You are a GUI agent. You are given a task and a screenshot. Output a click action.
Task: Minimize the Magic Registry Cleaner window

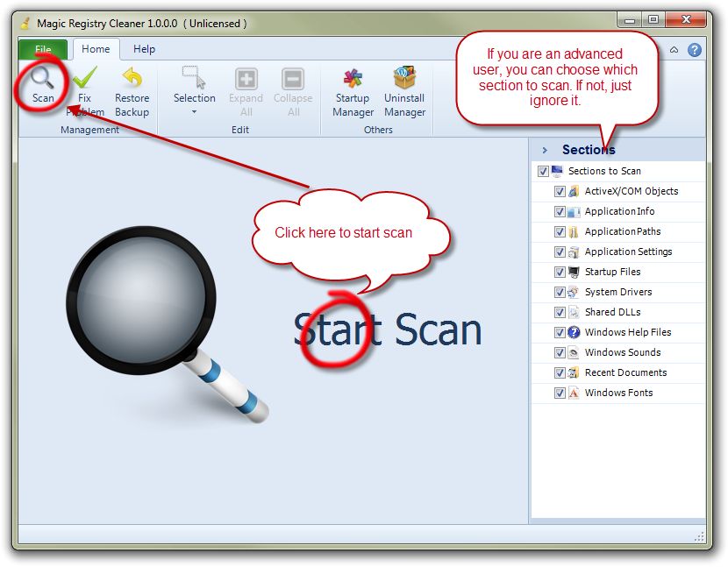[630, 19]
